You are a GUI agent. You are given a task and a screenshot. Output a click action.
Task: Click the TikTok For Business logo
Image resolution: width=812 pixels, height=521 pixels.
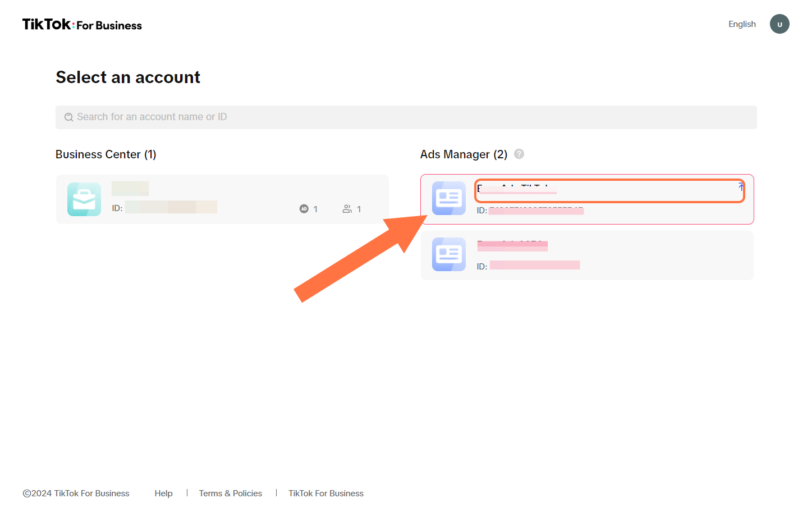[82, 25]
